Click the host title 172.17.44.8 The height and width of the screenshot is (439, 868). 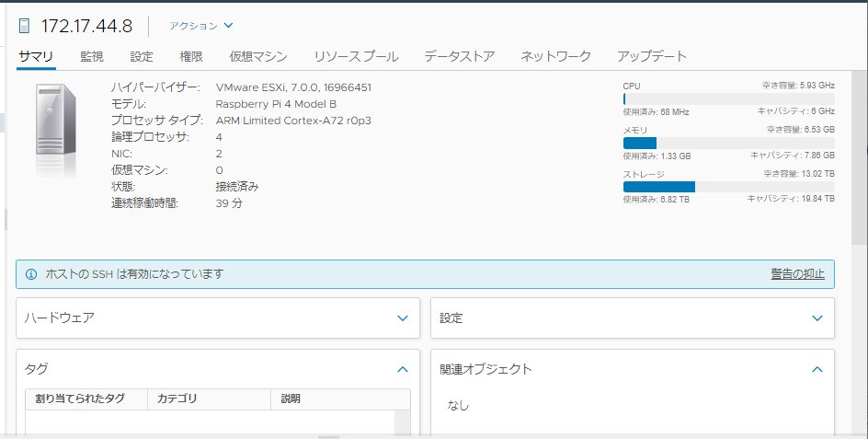coord(87,26)
